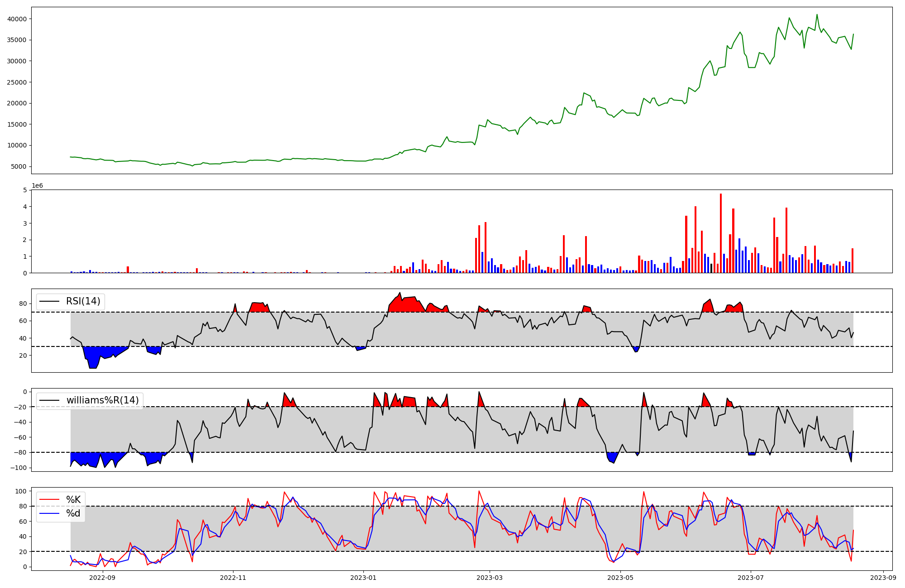Image resolution: width=905 pixels, height=588 pixels.
Task: Click the 2023-07 date tick label
Action: [751, 578]
